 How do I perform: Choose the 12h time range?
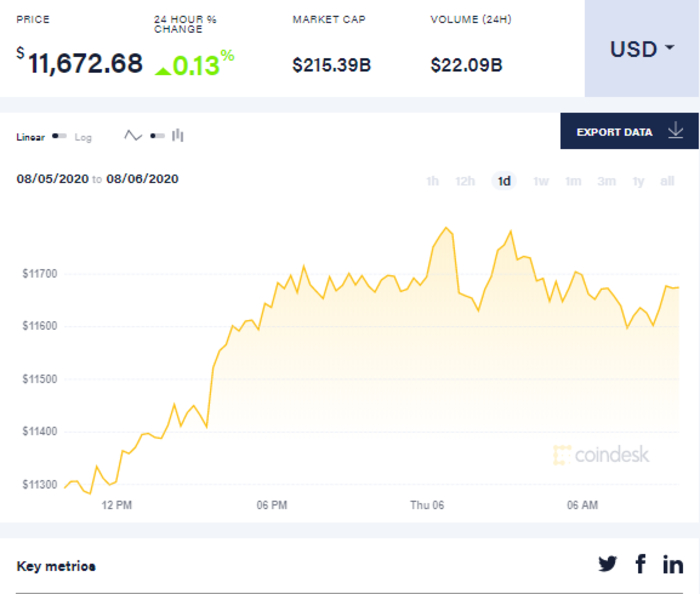point(465,181)
